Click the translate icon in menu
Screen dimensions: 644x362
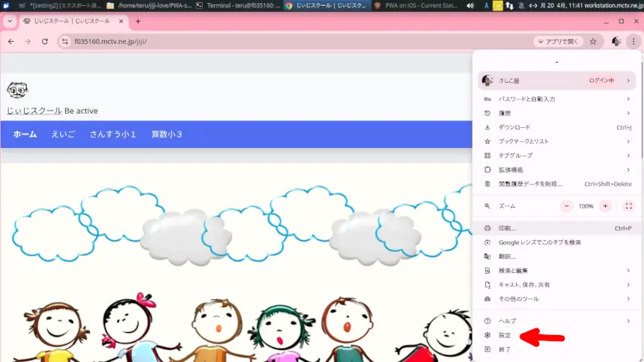pos(487,257)
